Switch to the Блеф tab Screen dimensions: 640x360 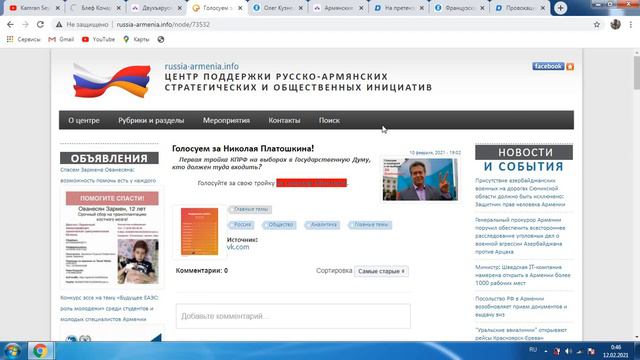tap(96, 8)
